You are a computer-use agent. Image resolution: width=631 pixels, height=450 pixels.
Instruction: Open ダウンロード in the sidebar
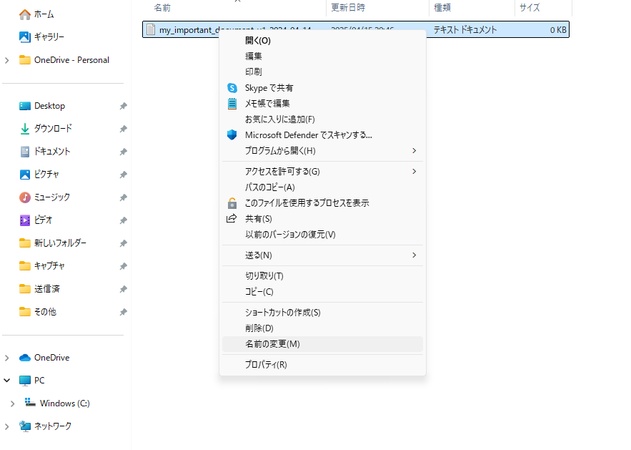click(53, 129)
